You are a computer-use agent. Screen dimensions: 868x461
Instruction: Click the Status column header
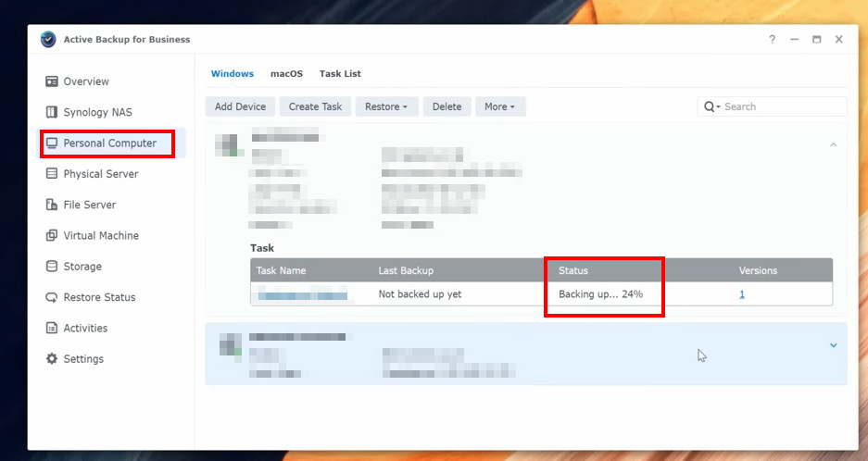click(x=572, y=270)
